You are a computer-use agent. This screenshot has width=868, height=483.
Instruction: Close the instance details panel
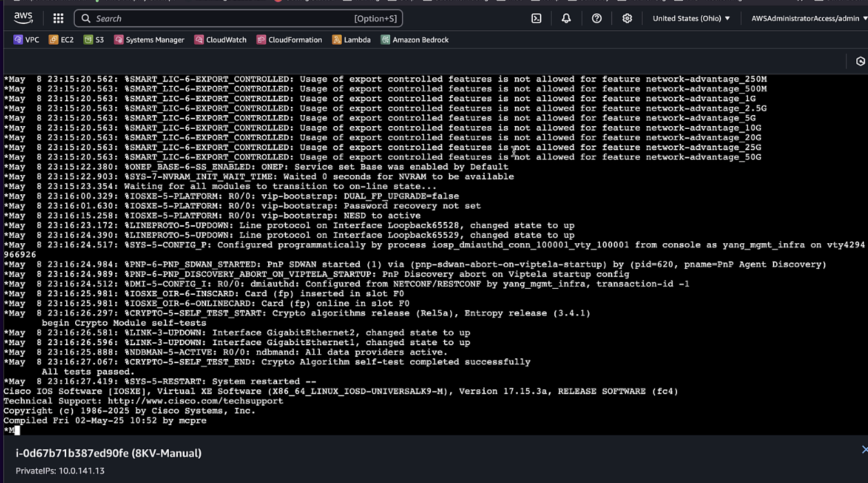click(865, 449)
